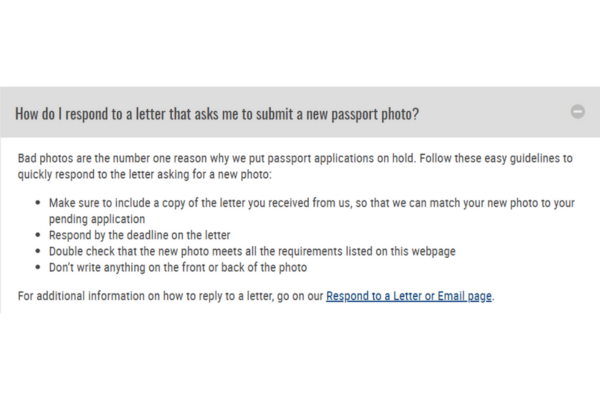Click the bullet dot before "Respond by the deadline"
600x400 pixels.
pos(38,235)
